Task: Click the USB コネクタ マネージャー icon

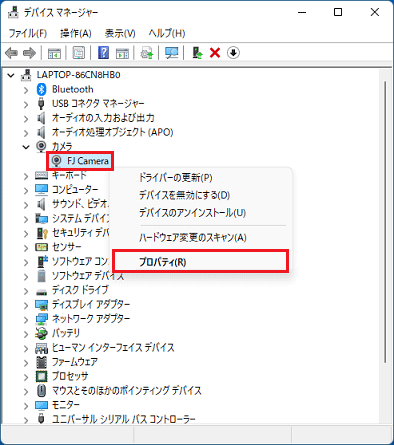Action: click(x=41, y=104)
